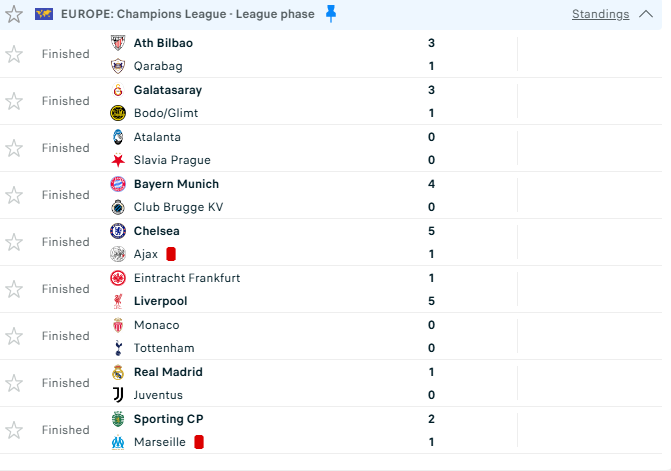Click the Ath Bilbao club crest
The image size is (671, 471).
pos(118,43)
